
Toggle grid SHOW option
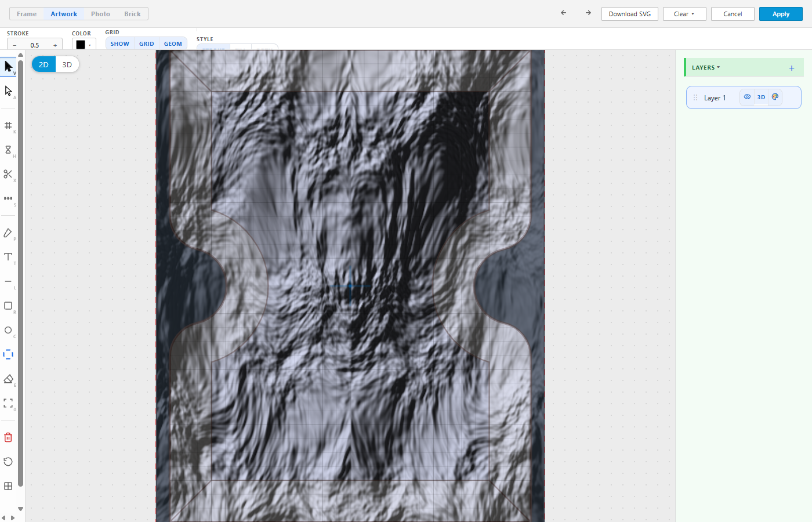pos(120,43)
